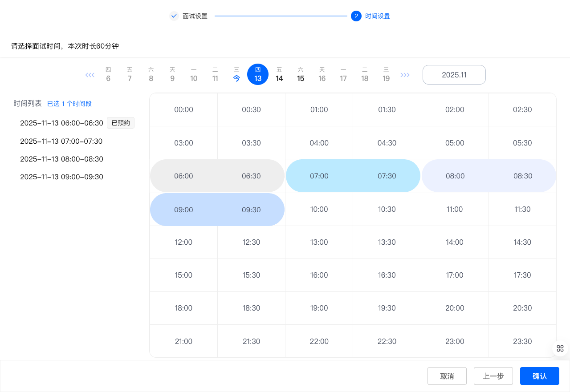Image resolution: width=570 pixels, height=392 pixels.
Task: Click the next week triple-chevron arrow
Action: [x=405, y=75]
